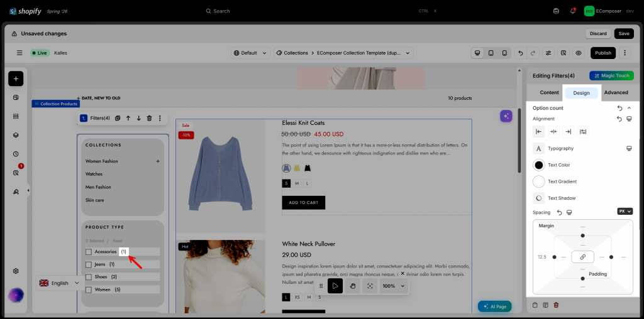Check the Acessories filter checkbox
The image size is (644, 319).
point(88,252)
